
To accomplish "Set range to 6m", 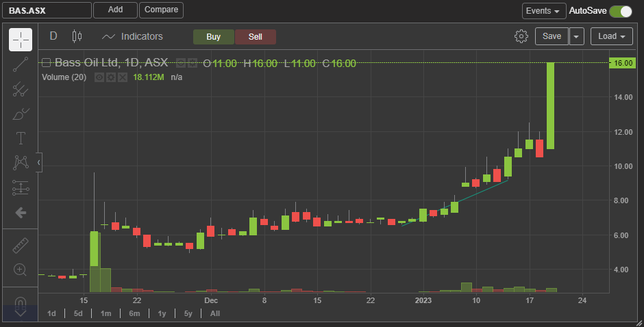I will pyautogui.click(x=134, y=313).
